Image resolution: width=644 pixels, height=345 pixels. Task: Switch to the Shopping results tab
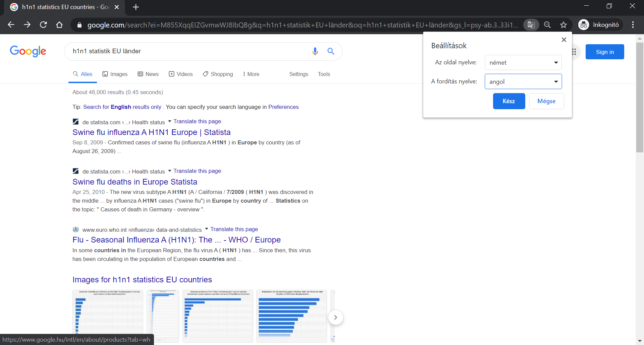(218, 74)
